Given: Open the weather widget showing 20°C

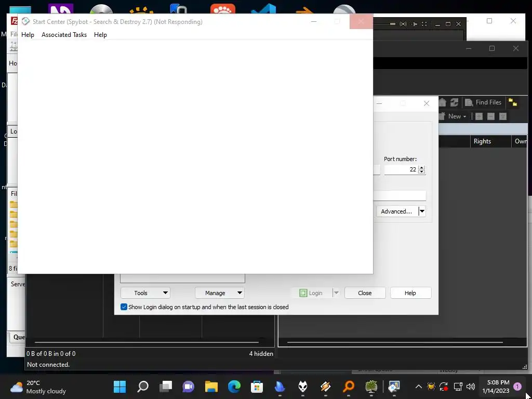Looking at the screenshot, I should [x=38, y=387].
